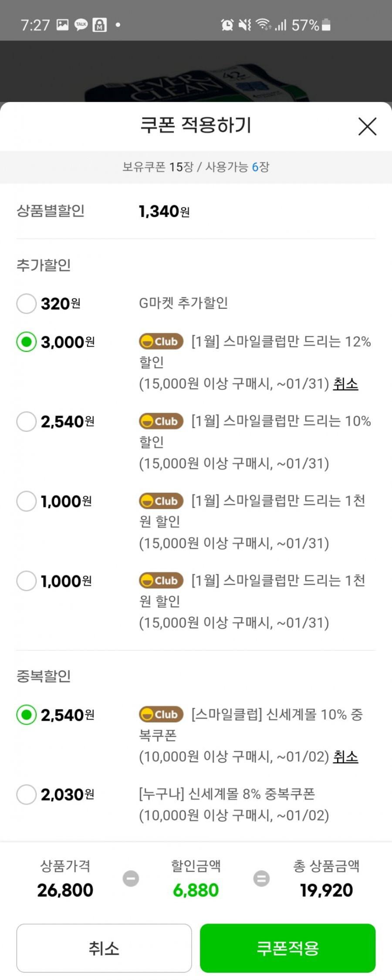Tap the minus circle icon beside 상품가격
392x980 pixels.
[131, 878]
